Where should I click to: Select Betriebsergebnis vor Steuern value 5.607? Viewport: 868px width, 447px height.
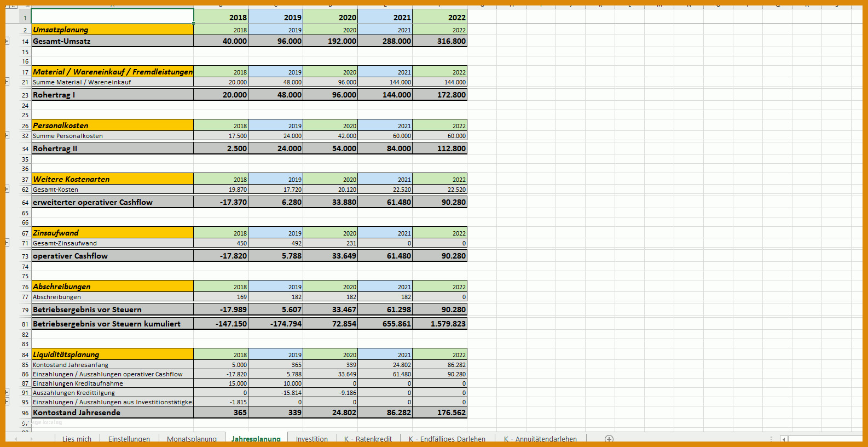276,310
